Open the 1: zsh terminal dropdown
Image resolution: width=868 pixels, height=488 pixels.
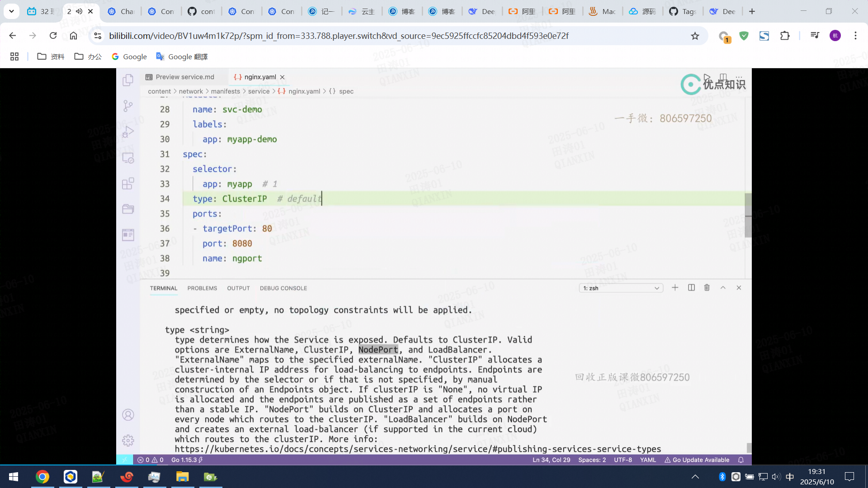click(621, 288)
